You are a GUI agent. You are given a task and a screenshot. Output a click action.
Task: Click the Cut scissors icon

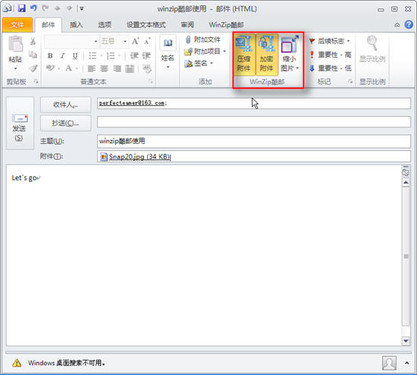click(33, 42)
